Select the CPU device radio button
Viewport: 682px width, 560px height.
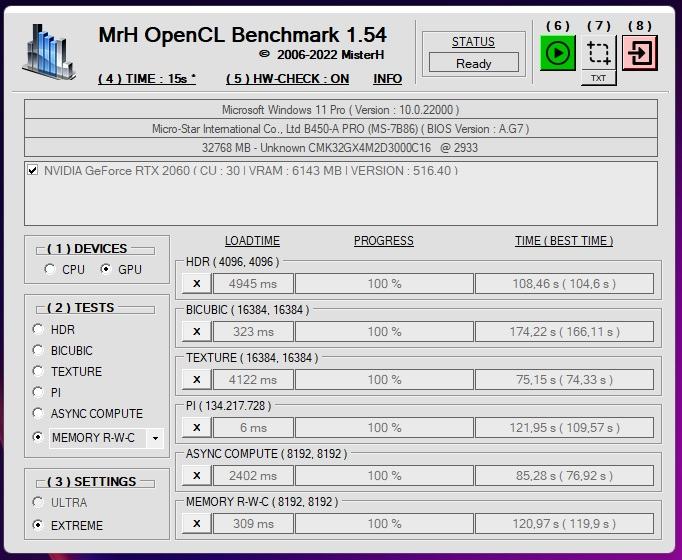50,269
